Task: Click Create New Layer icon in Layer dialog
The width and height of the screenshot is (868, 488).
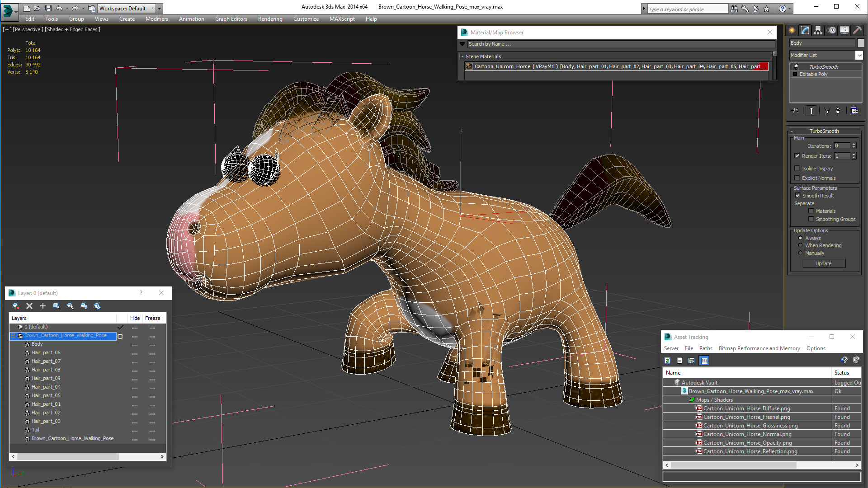Action: (x=16, y=306)
